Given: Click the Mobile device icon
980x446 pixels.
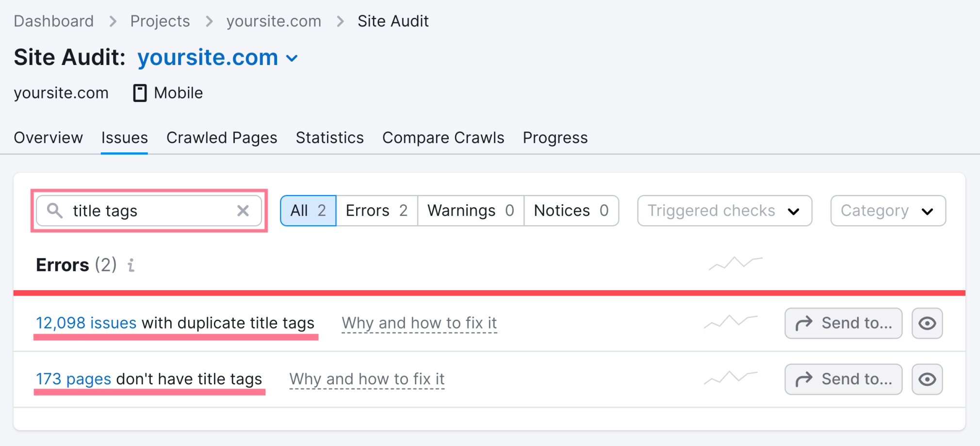Looking at the screenshot, I should pyautogui.click(x=140, y=93).
